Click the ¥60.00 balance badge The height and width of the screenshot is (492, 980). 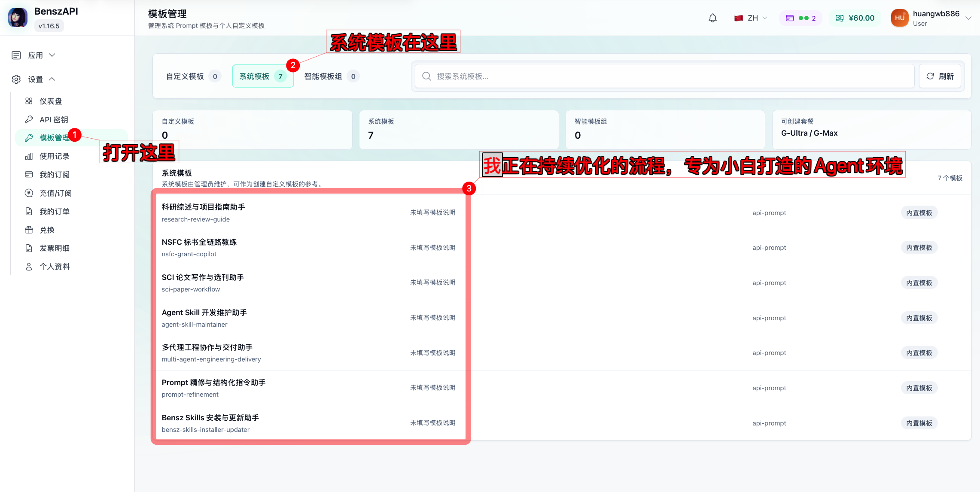pyautogui.click(x=855, y=18)
